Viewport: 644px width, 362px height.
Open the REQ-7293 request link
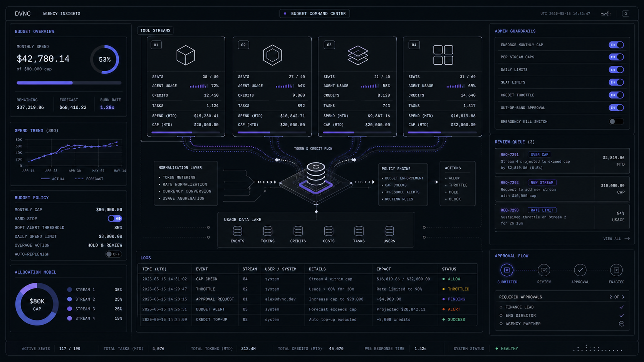[509, 210]
